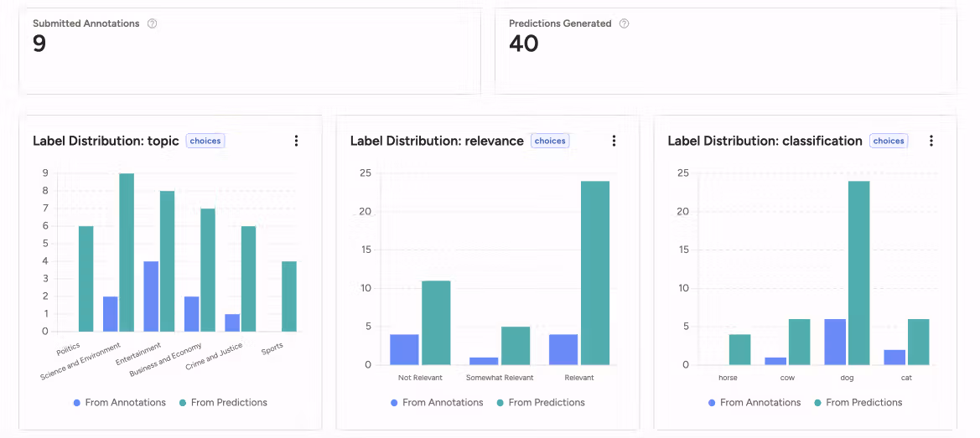The height and width of the screenshot is (438, 980).
Task: Click the 'Label Distribution: topic' title
Action: 106,141
